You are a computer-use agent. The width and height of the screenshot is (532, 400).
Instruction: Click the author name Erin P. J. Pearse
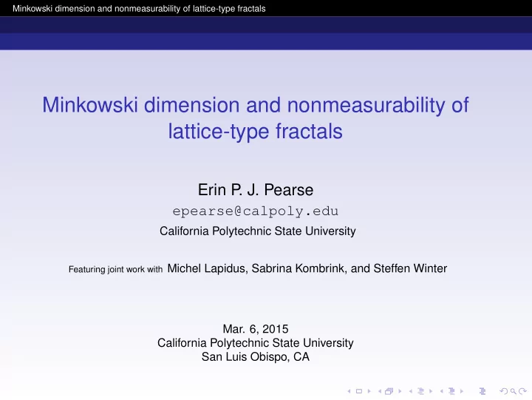coord(256,190)
